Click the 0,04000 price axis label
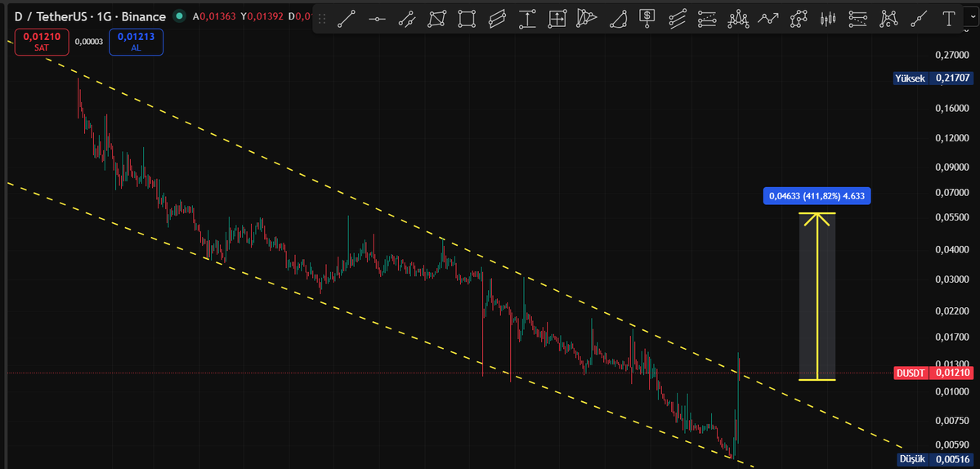Viewport: 980px width, 469px height. tap(952, 250)
